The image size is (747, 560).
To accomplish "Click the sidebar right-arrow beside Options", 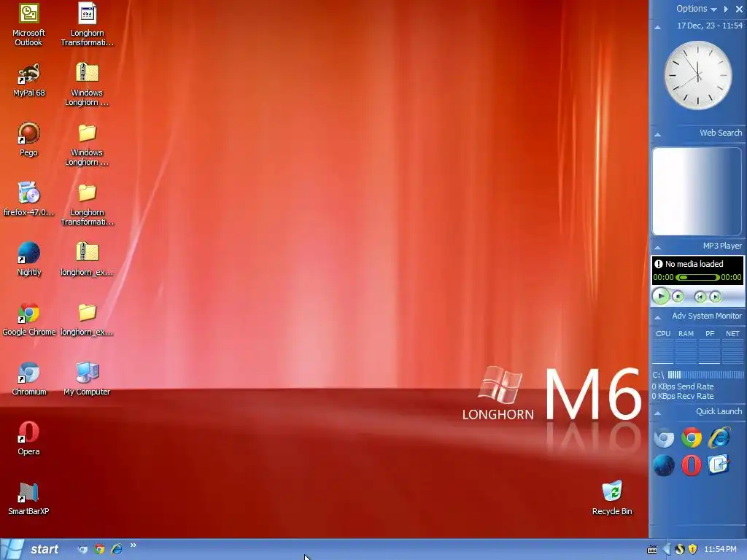I will click(x=726, y=9).
